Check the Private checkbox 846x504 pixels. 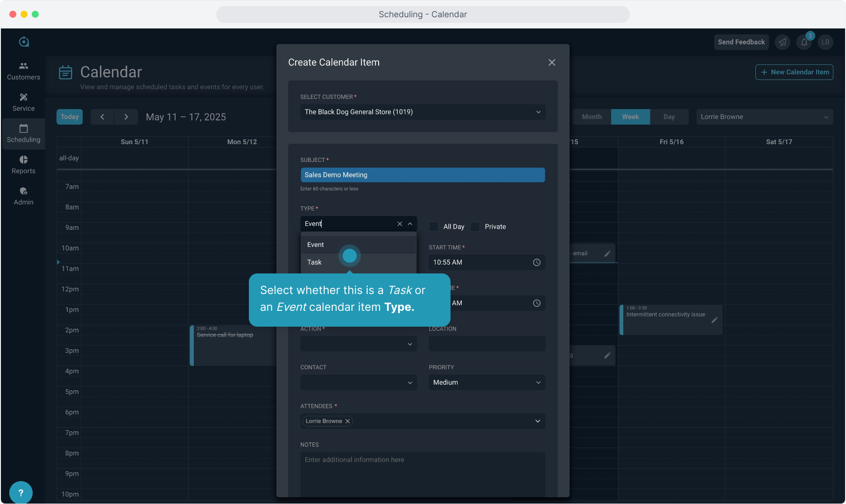475,227
